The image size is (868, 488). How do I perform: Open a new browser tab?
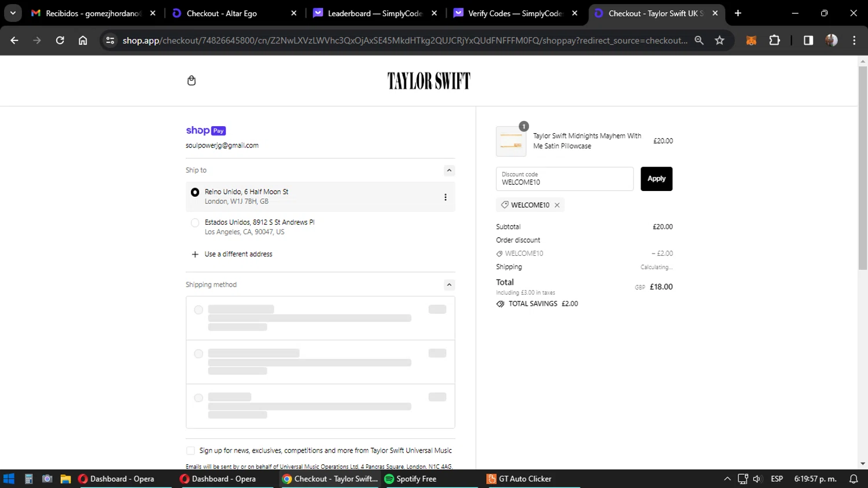point(738,13)
